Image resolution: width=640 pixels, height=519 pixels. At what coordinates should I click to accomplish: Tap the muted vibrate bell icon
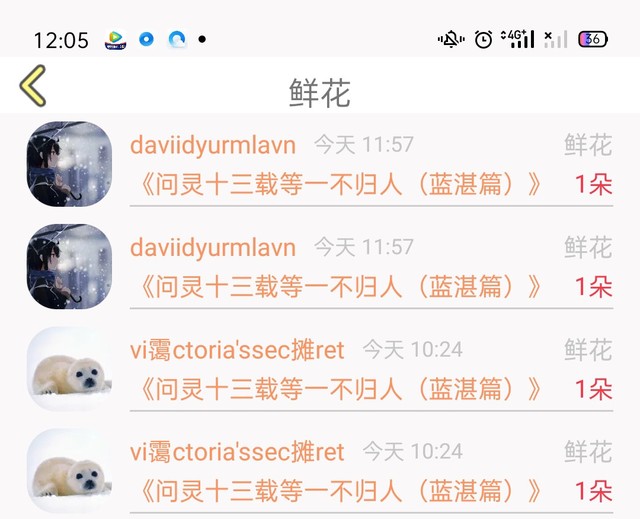click(x=451, y=40)
